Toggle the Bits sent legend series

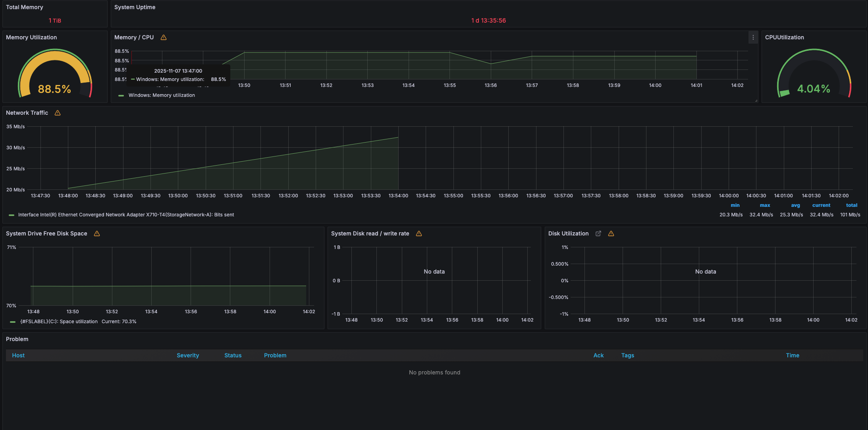pyautogui.click(x=126, y=214)
